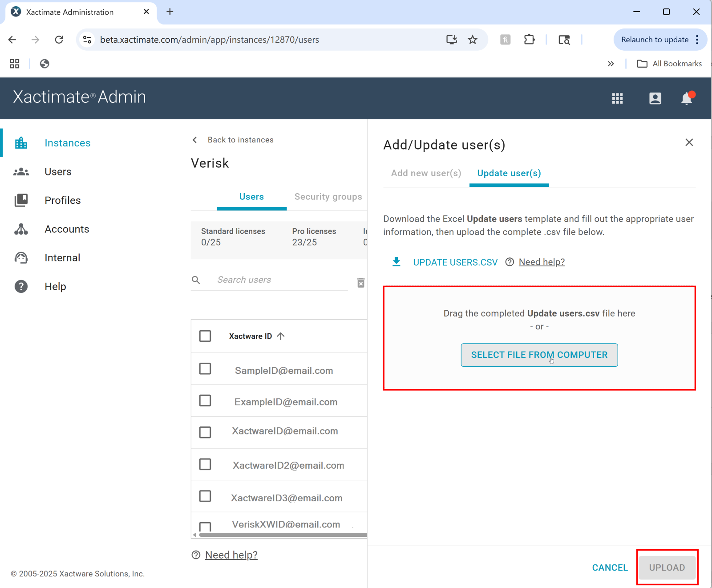Screen dimensions: 712x588
Task: Click the SampleID@email.com user entry
Action: pos(284,371)
